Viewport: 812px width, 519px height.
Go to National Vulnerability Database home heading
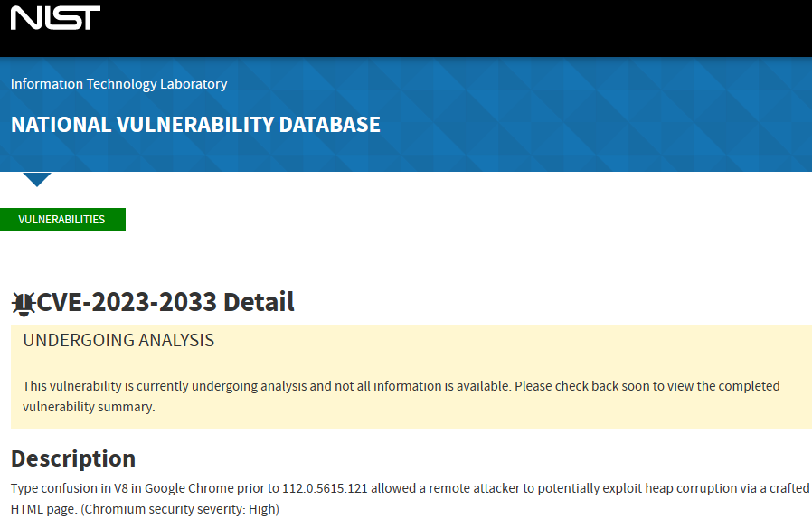(195, 125)
